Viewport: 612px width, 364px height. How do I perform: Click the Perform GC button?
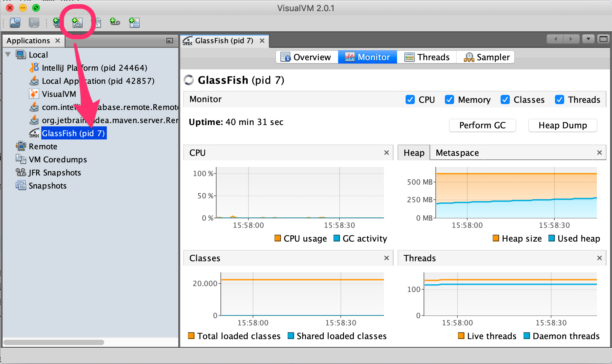coord(482,125)
